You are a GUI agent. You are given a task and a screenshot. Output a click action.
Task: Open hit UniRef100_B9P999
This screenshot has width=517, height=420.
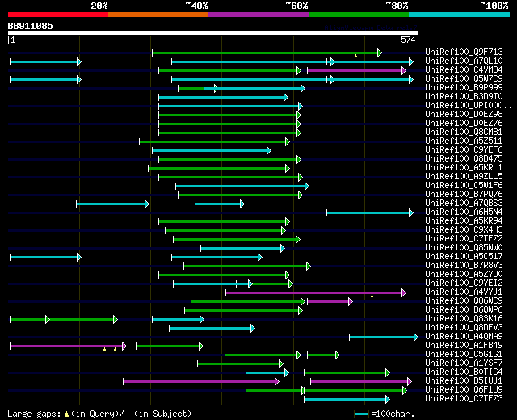pos(464,87)
